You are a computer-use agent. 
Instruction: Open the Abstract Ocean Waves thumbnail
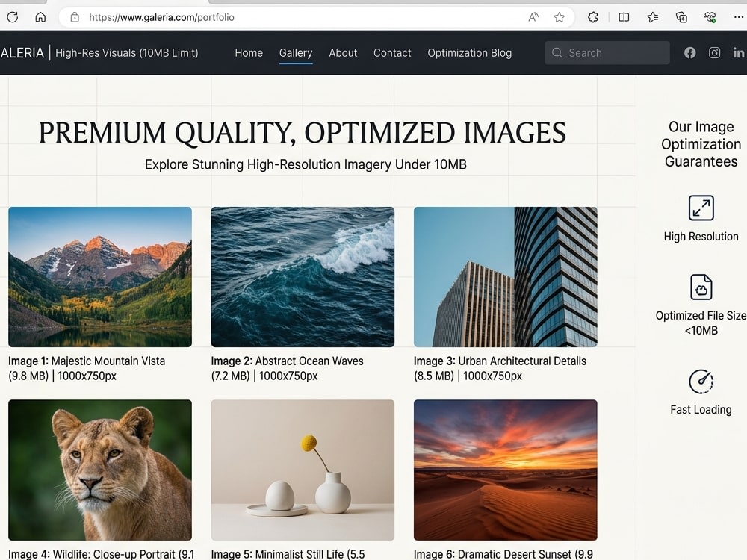tap(303, 277)
